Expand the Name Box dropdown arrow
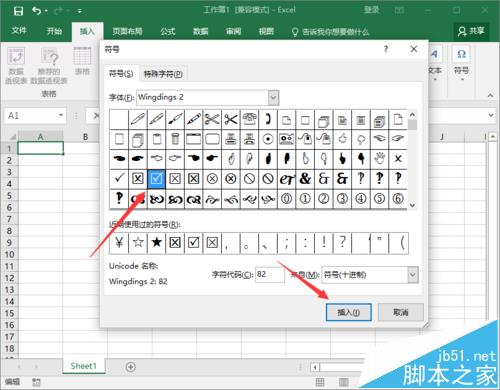500x390 pixels. point(61,115)
